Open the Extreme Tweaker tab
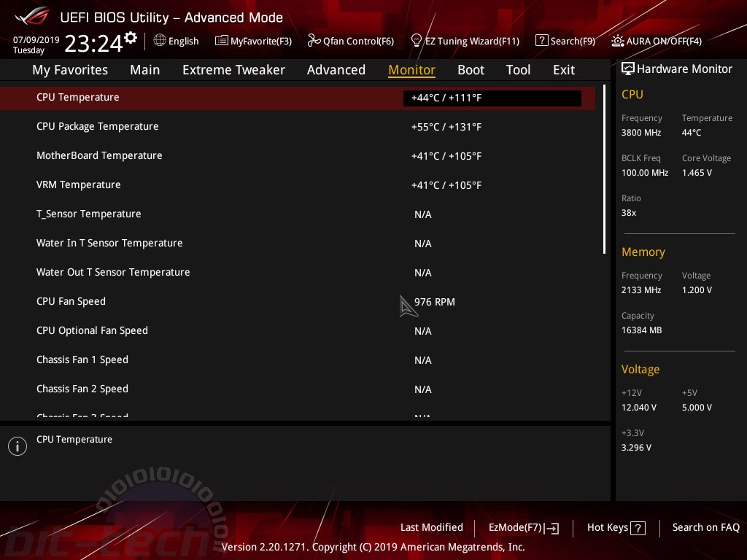Image resolution: width=747 pixels, height=560 pixels. coord(233,70)
